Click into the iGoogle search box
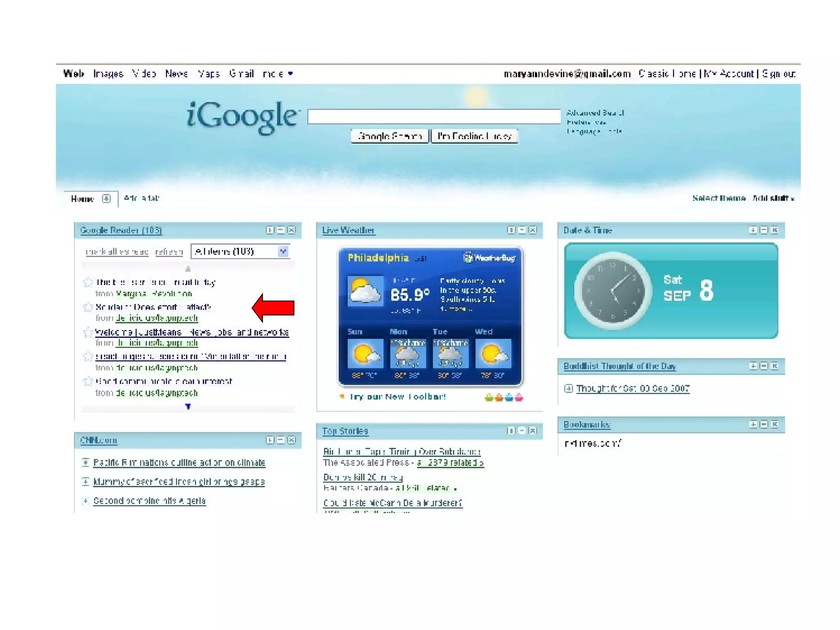Screen dimensions: 840x630 [434, 116]
